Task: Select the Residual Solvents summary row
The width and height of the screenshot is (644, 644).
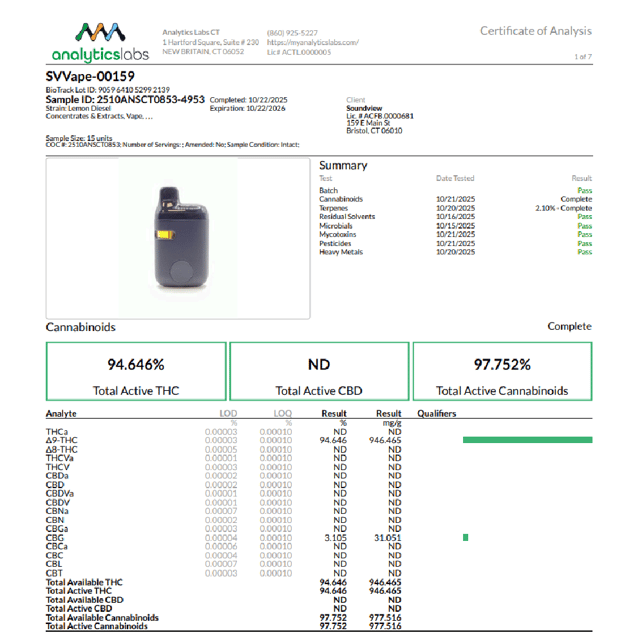Action: click(455, 216)
